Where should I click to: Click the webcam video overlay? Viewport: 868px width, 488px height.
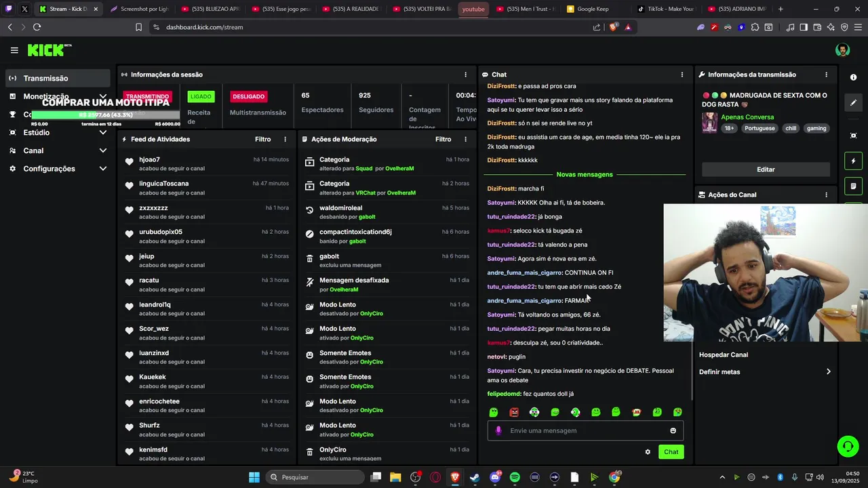point(766,272)
